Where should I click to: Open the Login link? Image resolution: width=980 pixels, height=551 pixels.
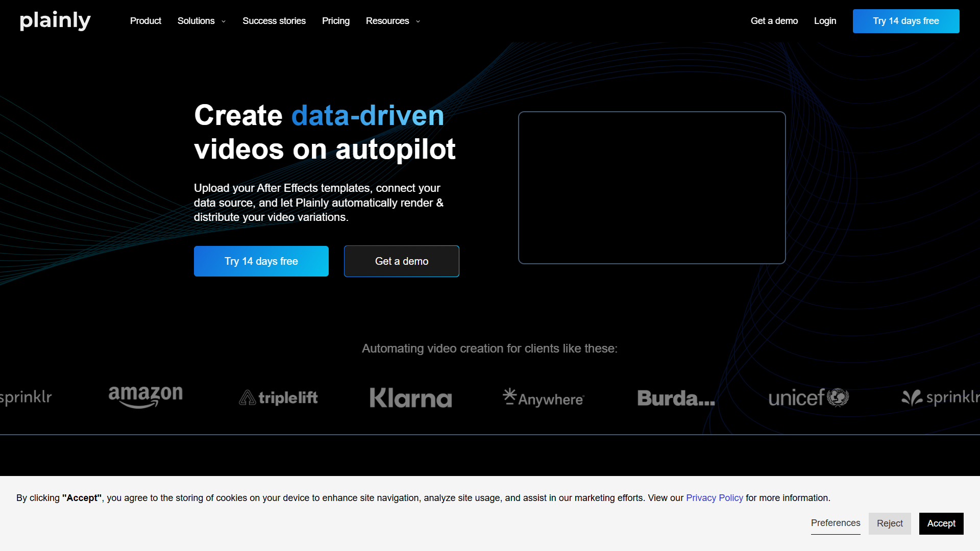(x=825, y=21)
